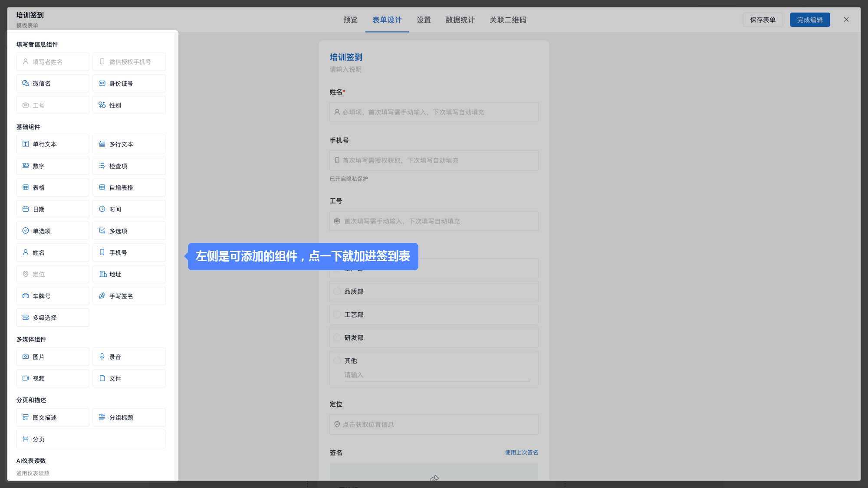The image size is (868, 488).
Task: Add the 多级选择 component
Action: point(53,318)
